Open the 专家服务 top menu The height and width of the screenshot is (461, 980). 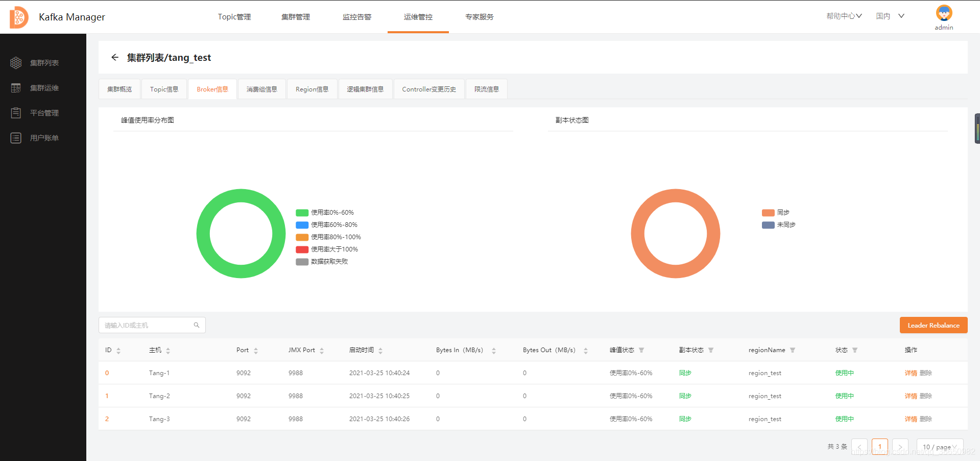pos(480,17)
